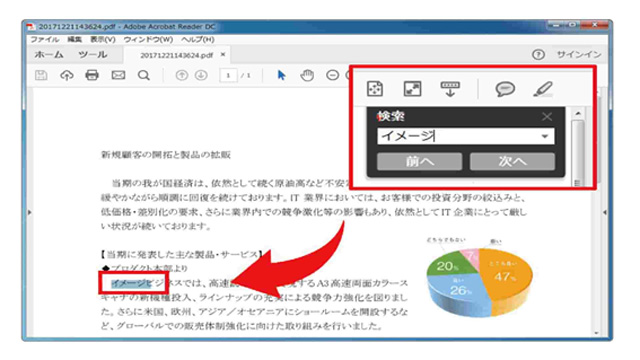Click the magnifier Find text icon
Image resolution: width=640 pixels, height=360 pixels.
144,76
